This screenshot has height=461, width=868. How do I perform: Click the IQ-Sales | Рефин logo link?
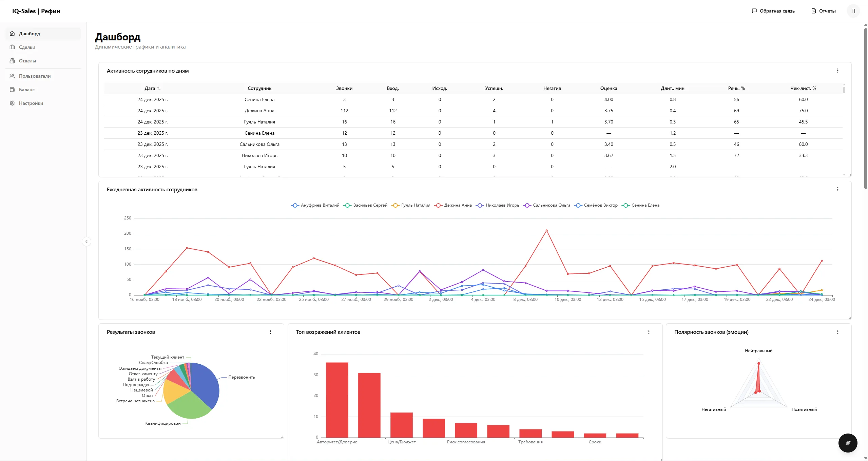coord(36,11)
